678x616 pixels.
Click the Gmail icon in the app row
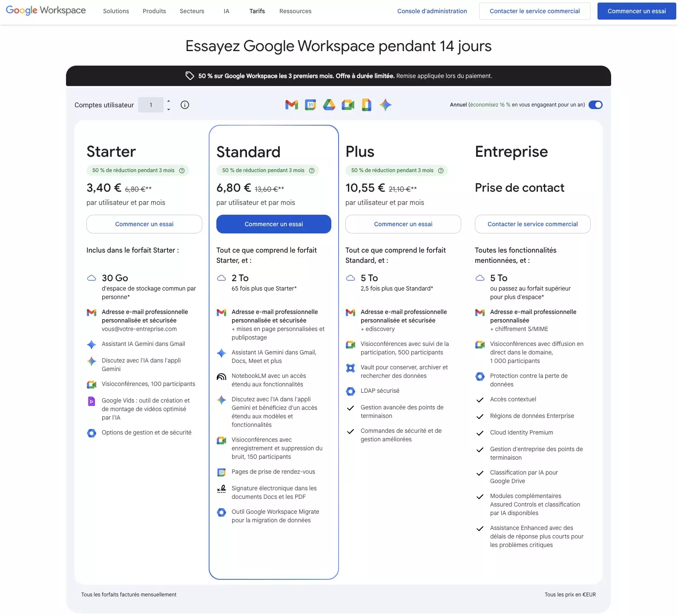(292, 105)
